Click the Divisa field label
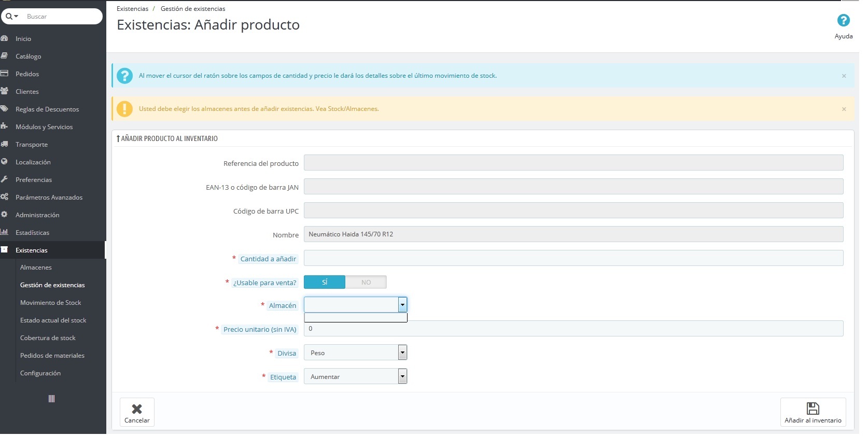The image size is (868, 436). pyautogui.click(x=287, y=354)
